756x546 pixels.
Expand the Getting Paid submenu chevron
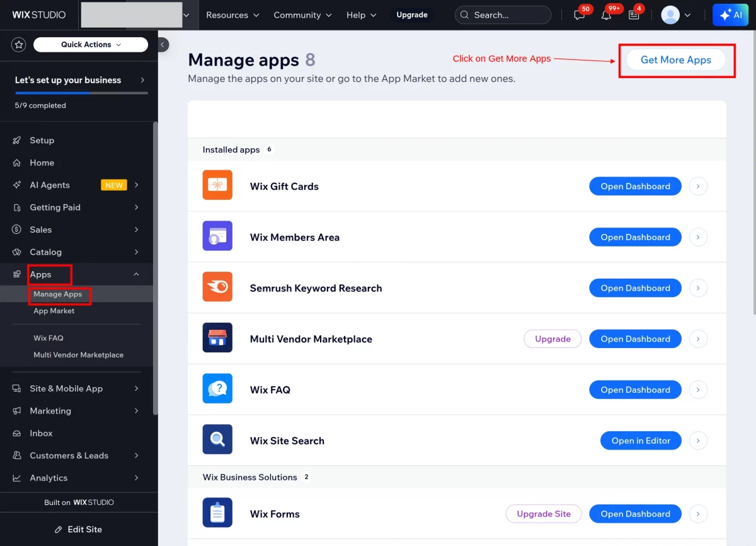tap(137, 207)
